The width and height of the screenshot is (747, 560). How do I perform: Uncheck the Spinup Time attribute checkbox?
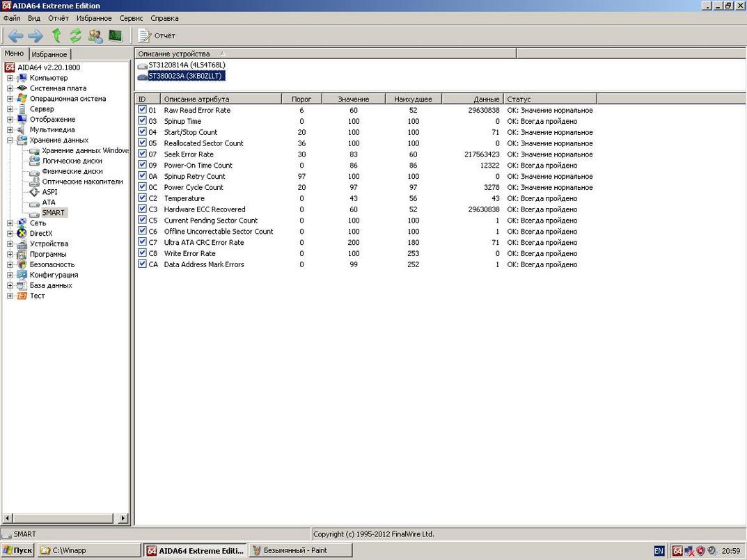(x=142, y=120)
